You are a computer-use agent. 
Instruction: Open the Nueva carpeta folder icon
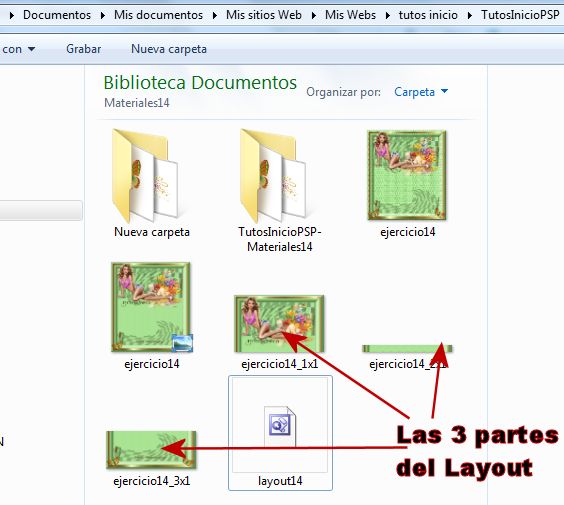pos(145,175)
